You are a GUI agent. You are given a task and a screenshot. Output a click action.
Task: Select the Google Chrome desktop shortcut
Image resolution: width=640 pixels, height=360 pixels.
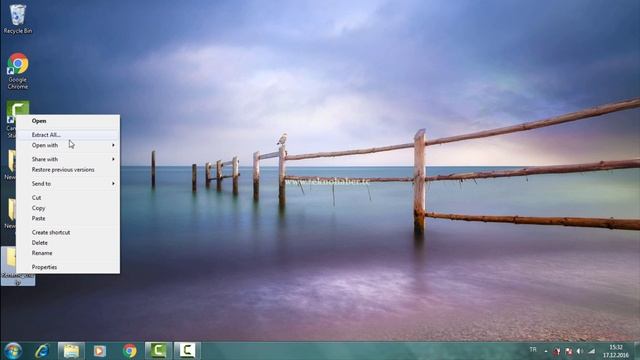[18, 71]
